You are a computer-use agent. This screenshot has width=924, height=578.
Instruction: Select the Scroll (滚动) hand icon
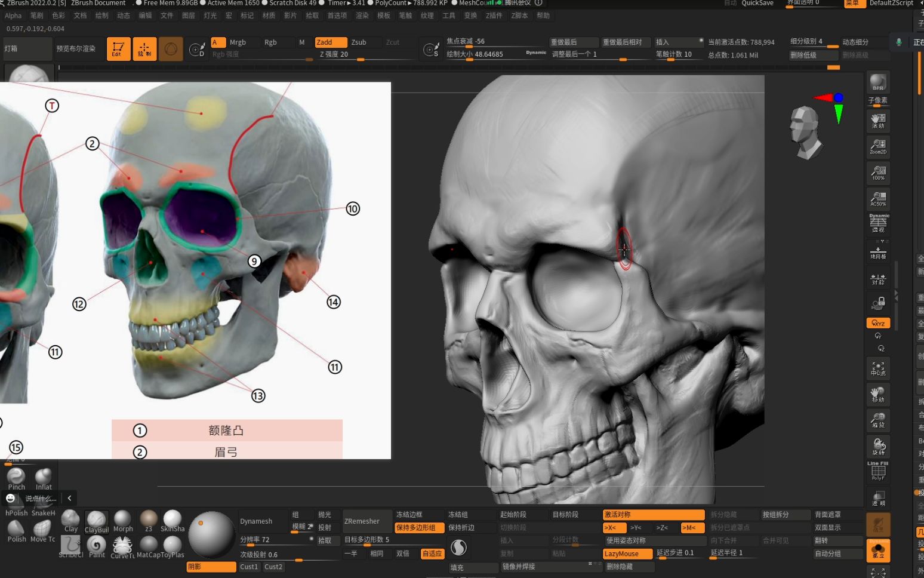point(878,121)
